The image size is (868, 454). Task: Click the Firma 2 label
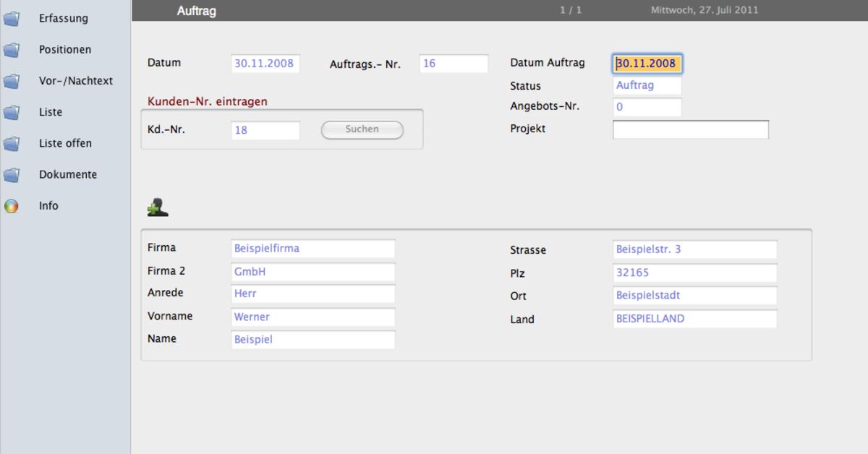(166, 271)
